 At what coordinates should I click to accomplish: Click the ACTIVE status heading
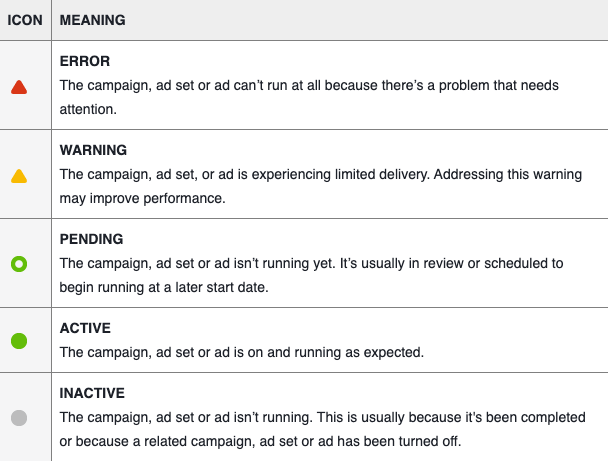coord(85,328)
